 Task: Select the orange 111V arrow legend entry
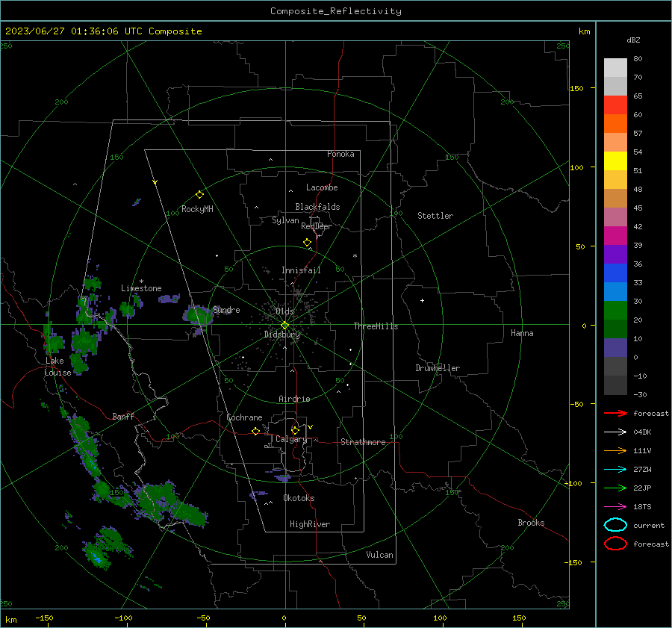pos(615,450)
